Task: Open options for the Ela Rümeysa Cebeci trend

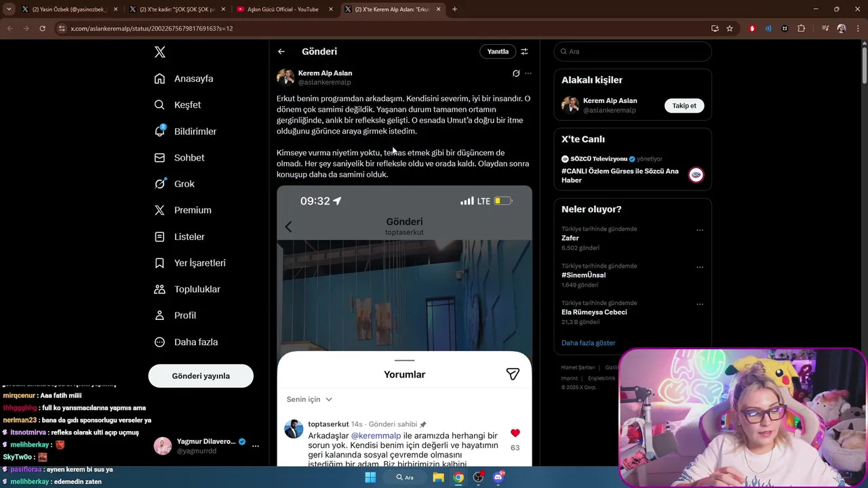Action: pyautogui.click(x=700, y=304)
